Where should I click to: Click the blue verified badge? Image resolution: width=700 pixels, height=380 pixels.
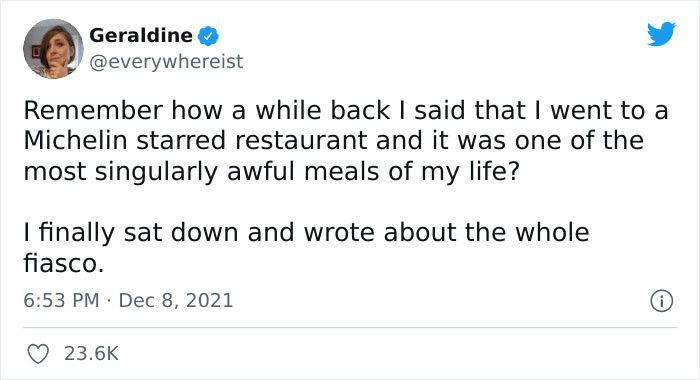(208, 36)
